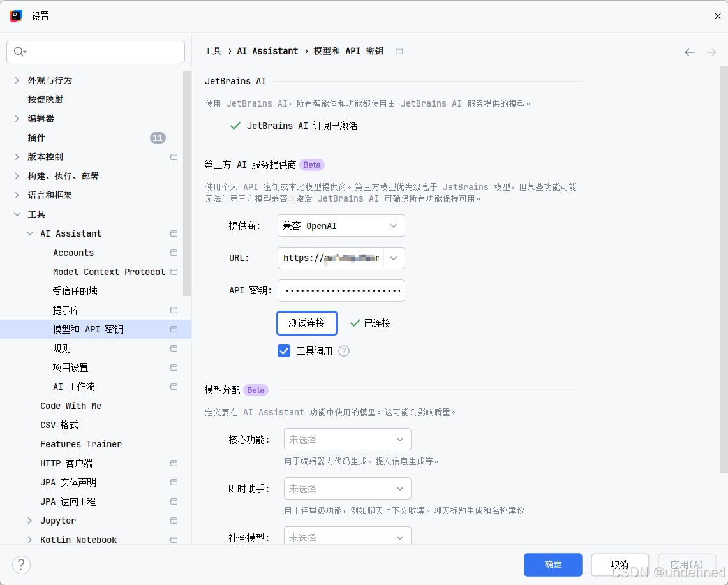
Task: Click the project-level icon beside breadcrumb 模型和 API 密钥
Action: tap(399, 51)
